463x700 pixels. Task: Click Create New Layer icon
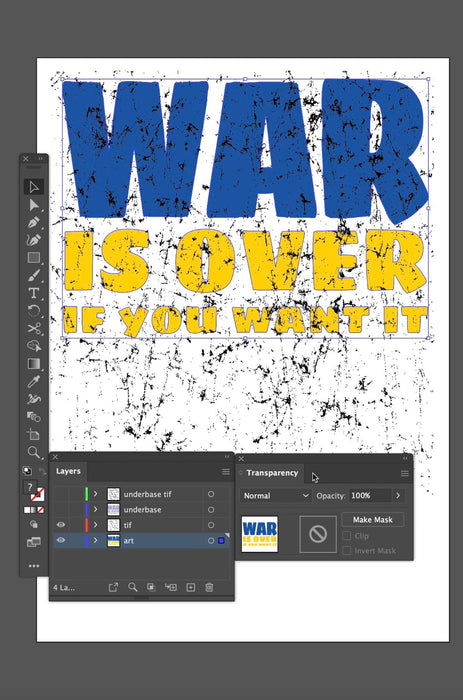191,587
